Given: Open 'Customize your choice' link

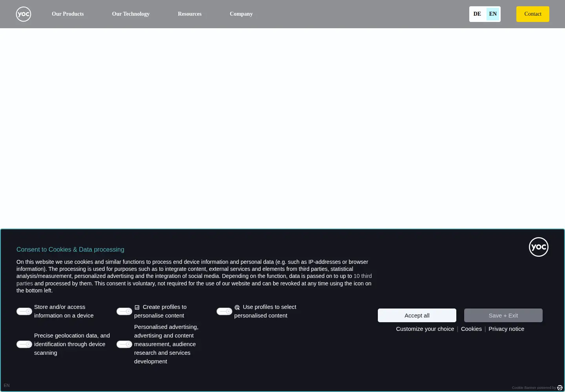Looking at the screenshot, I should tap(425, 329).
